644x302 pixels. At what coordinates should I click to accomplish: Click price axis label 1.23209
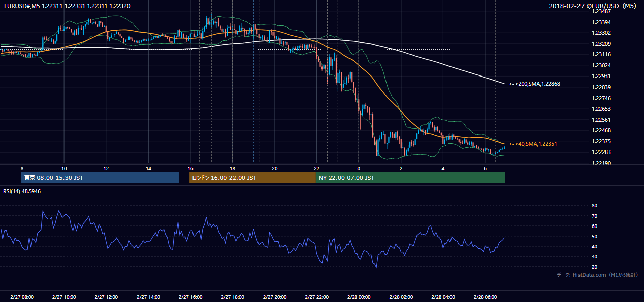pyautogui.click(x=601, y=44)
